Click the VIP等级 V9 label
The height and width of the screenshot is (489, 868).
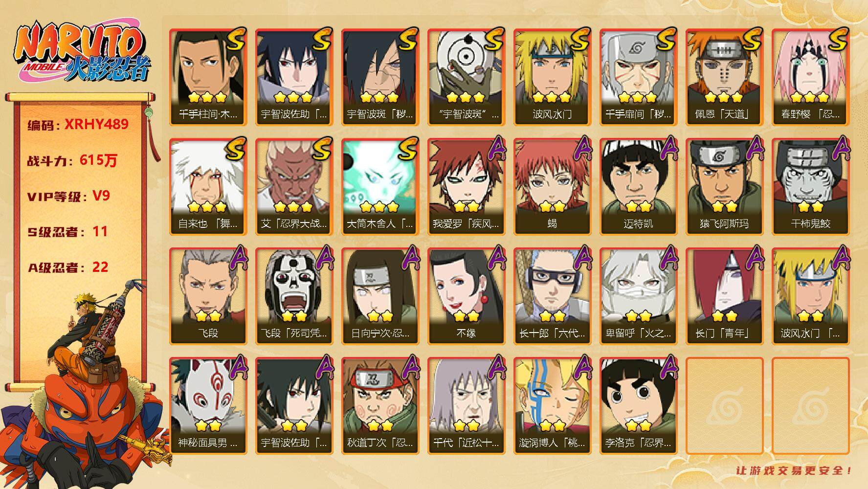point(68,196)
